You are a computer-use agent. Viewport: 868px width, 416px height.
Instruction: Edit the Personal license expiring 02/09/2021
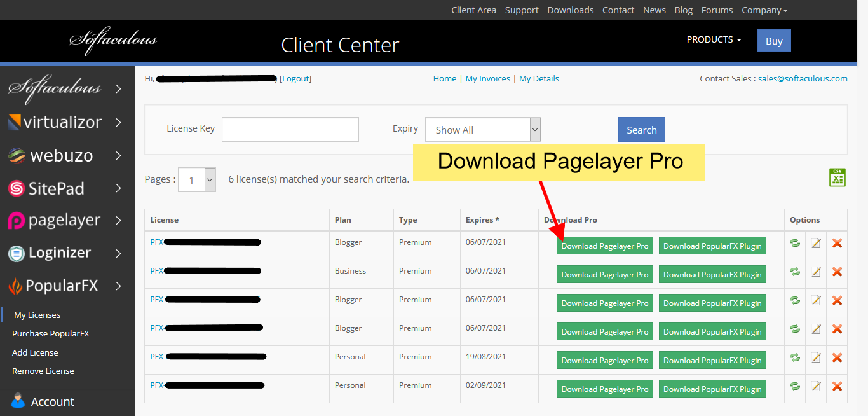tap(816, 386)
